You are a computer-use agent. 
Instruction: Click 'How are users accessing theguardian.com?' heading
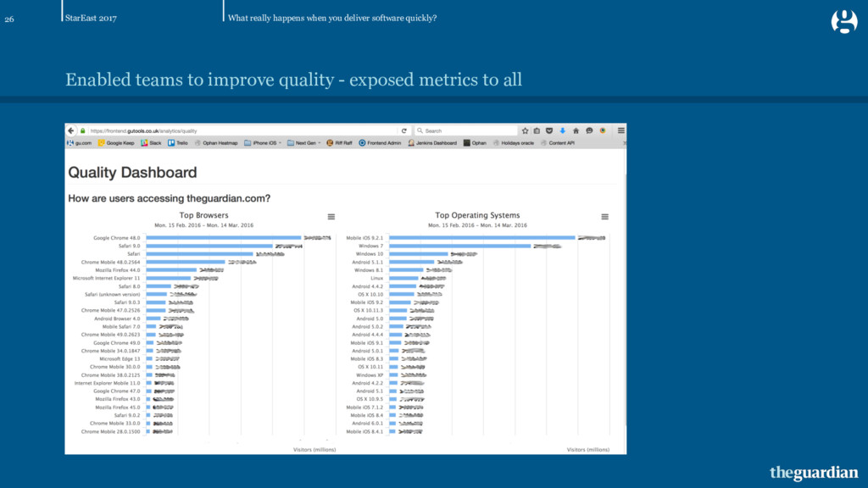[169, 198]
